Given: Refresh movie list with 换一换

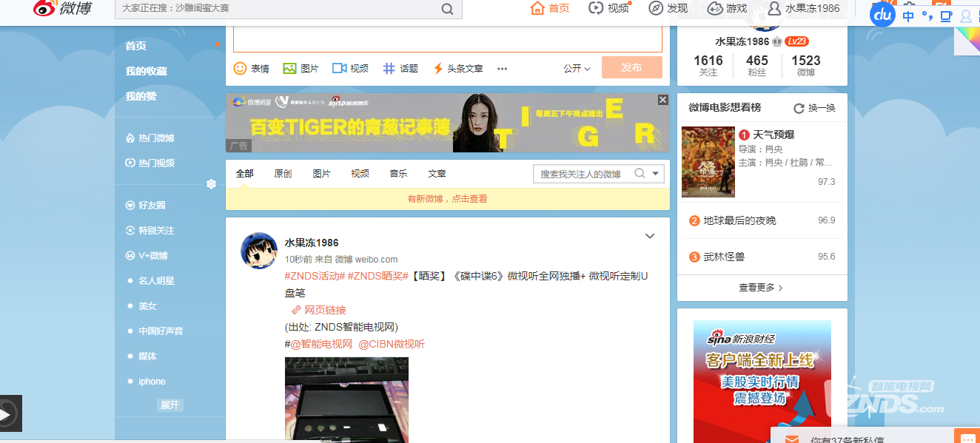Looking at the screenshot, I should pos(815,108).
